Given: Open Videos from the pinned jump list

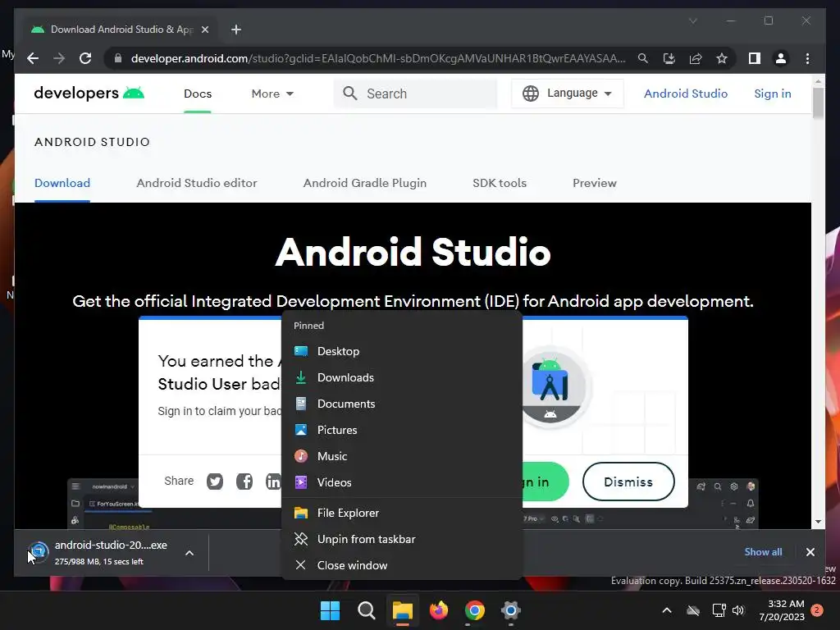Looking at the screenshot, I should [402, 482].
